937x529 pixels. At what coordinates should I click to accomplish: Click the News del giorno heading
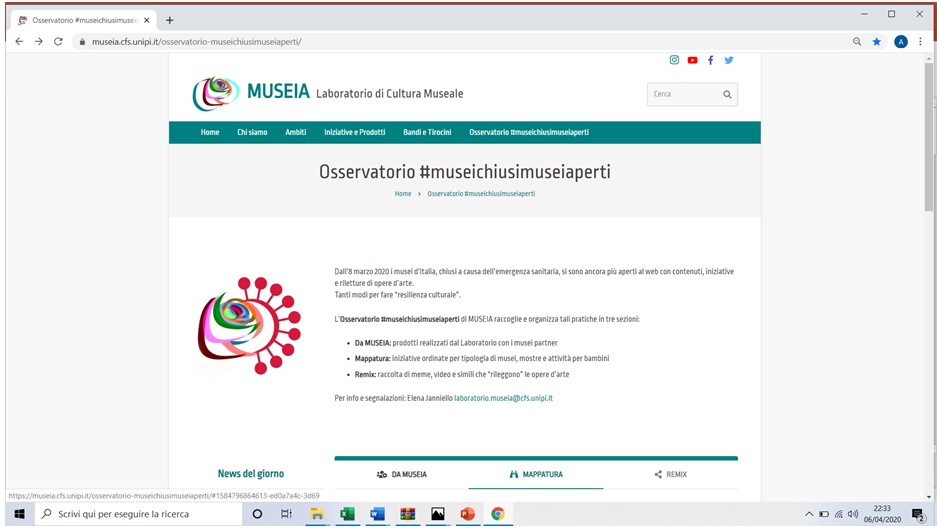[x=251, y=474]
